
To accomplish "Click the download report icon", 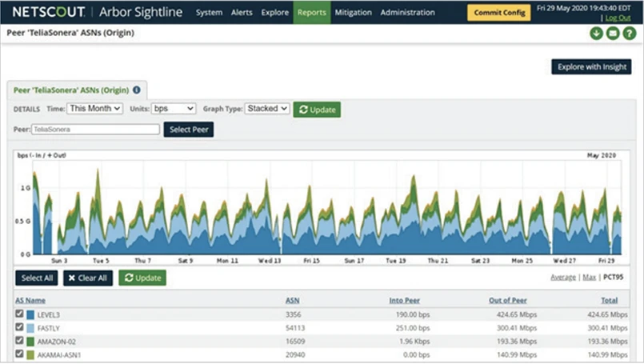I will pyautogui.click(x=596, y=33).
